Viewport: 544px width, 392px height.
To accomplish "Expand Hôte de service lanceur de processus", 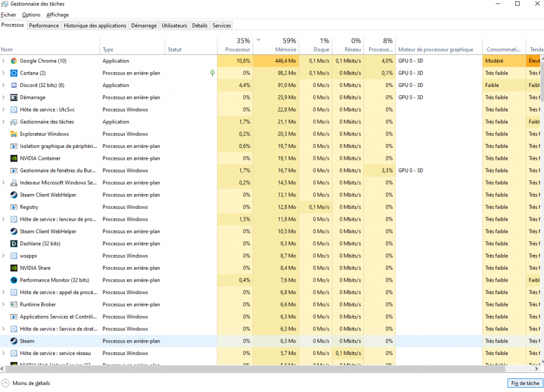I will tap(3, 220).
